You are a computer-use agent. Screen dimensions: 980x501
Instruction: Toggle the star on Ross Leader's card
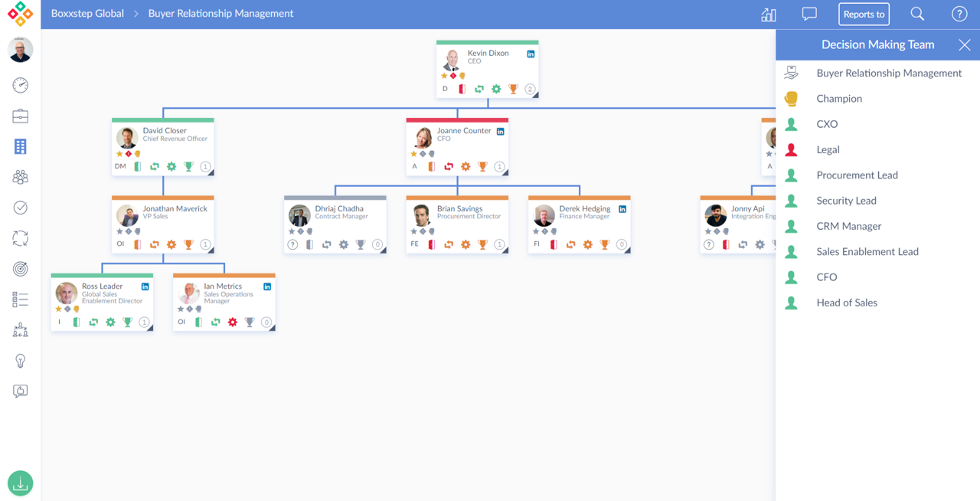(59, 309)
